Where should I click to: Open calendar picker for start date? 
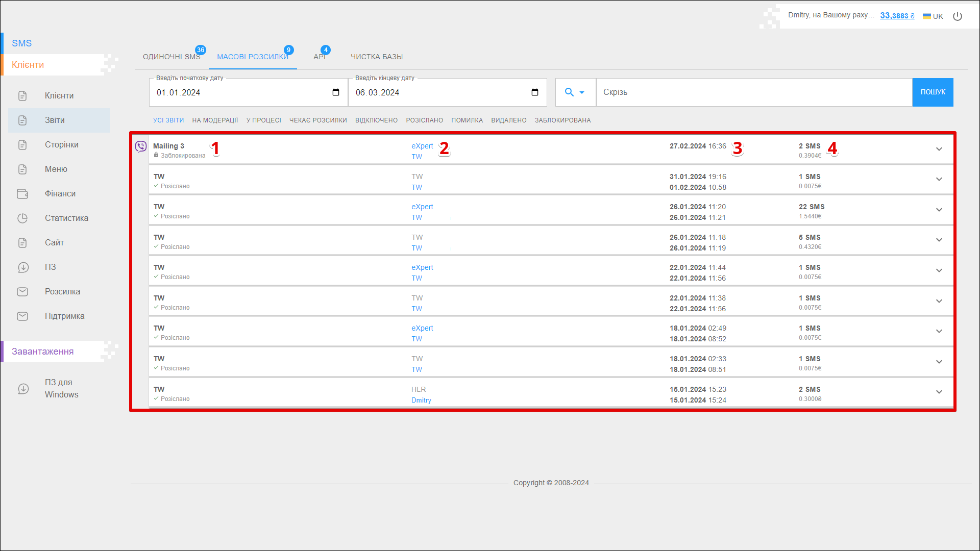[x=336, y=92]
